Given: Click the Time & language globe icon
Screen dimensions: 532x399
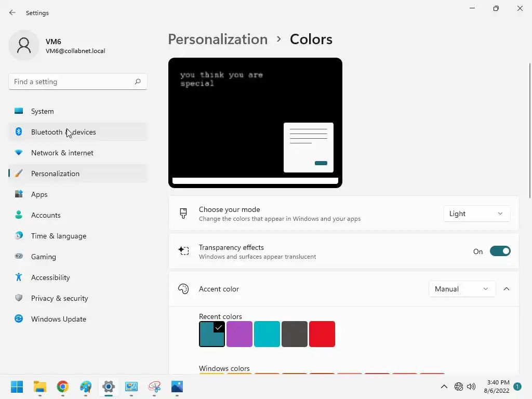Looking at the screenshot, I should pos(19,235).
